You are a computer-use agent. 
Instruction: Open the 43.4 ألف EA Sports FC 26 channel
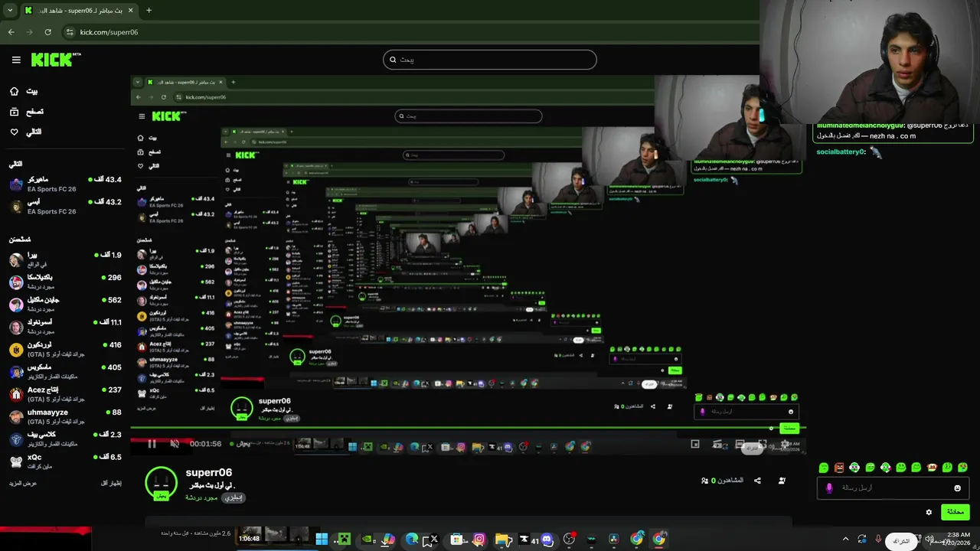(x=65, y=184)
